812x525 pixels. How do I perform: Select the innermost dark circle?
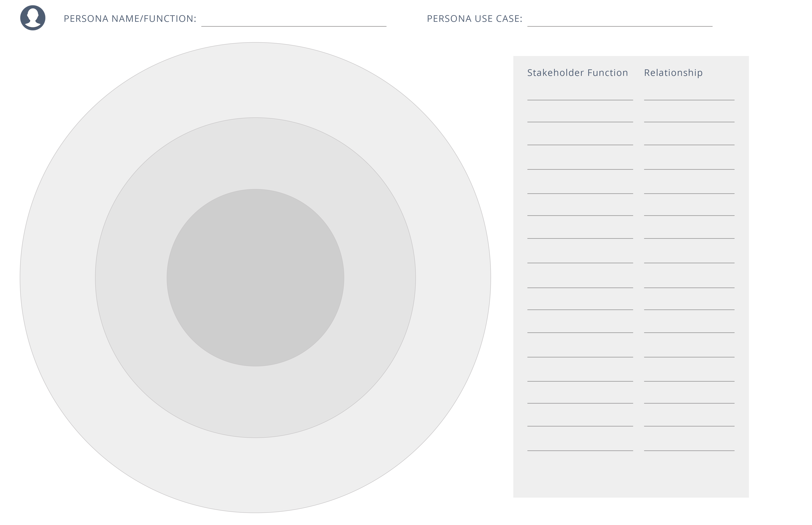pos(255,278)
